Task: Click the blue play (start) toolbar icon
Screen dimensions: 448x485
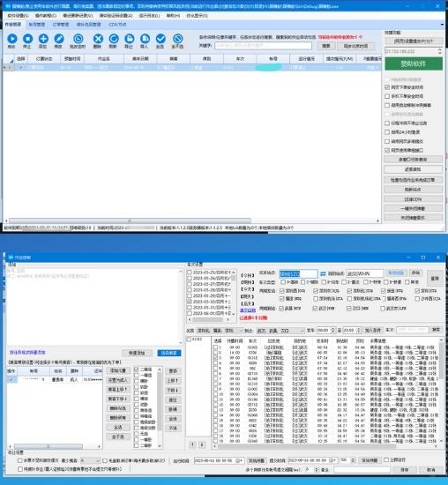Action: (x=11, y=39)
